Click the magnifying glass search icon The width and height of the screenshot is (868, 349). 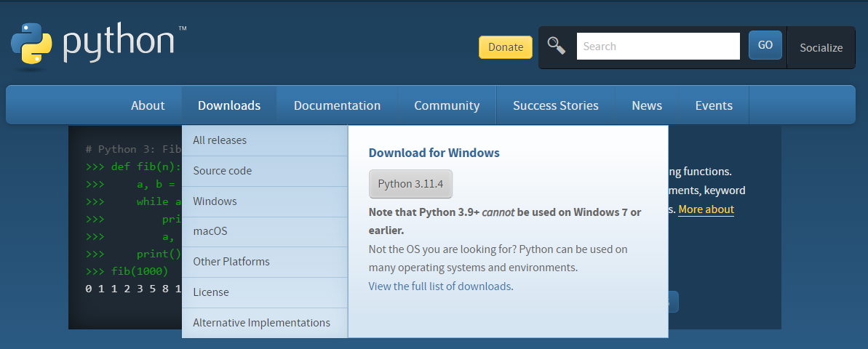[x=557, y=46]
